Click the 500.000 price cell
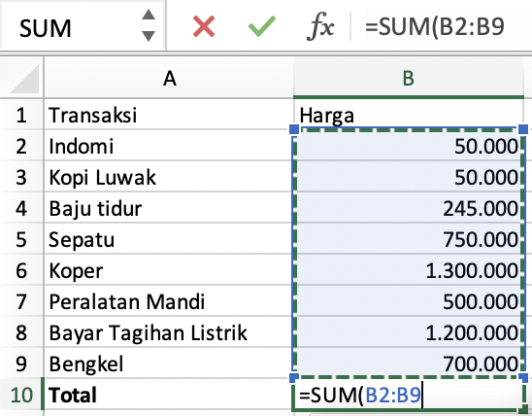This screenshot has height=416, width=532. click(409, 301)
